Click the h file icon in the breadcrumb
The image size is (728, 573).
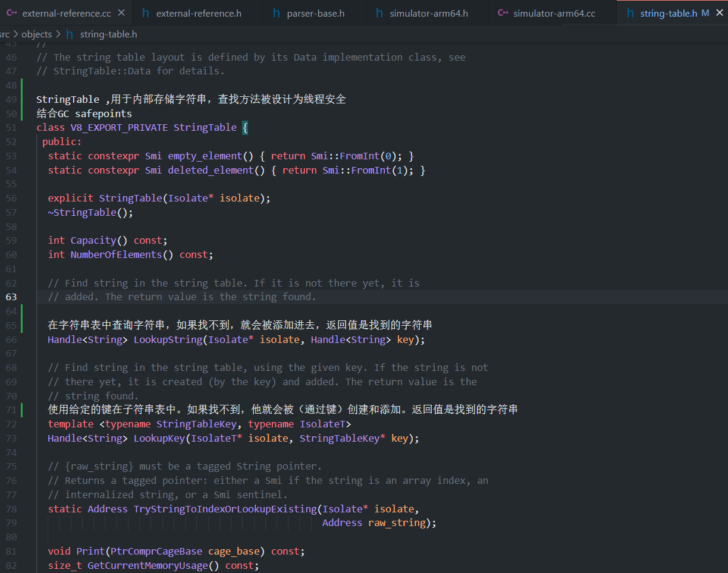(x=70, y=34)
